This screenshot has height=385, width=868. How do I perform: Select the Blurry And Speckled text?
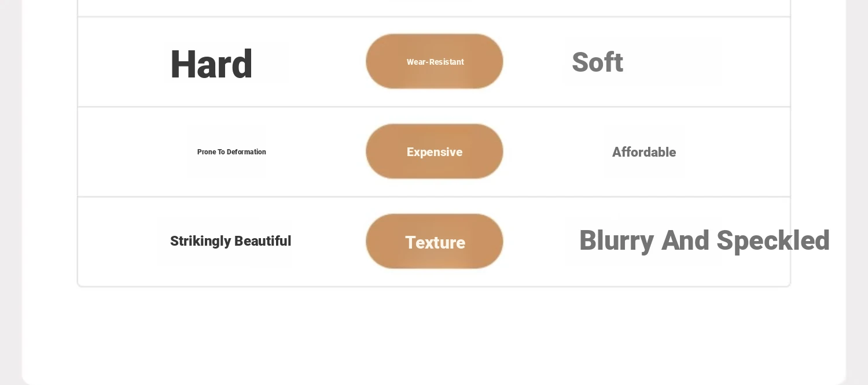[x=704, y=240]
